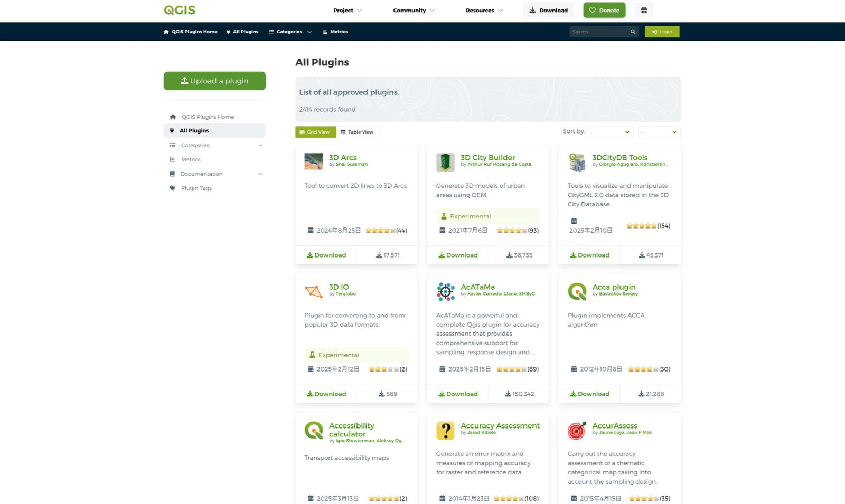Click the home icon in the navigation bar

coord(166,32)
